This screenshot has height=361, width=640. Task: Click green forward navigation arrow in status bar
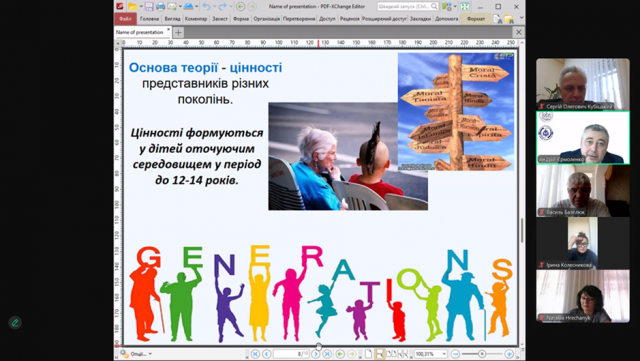tap(351, 354)
